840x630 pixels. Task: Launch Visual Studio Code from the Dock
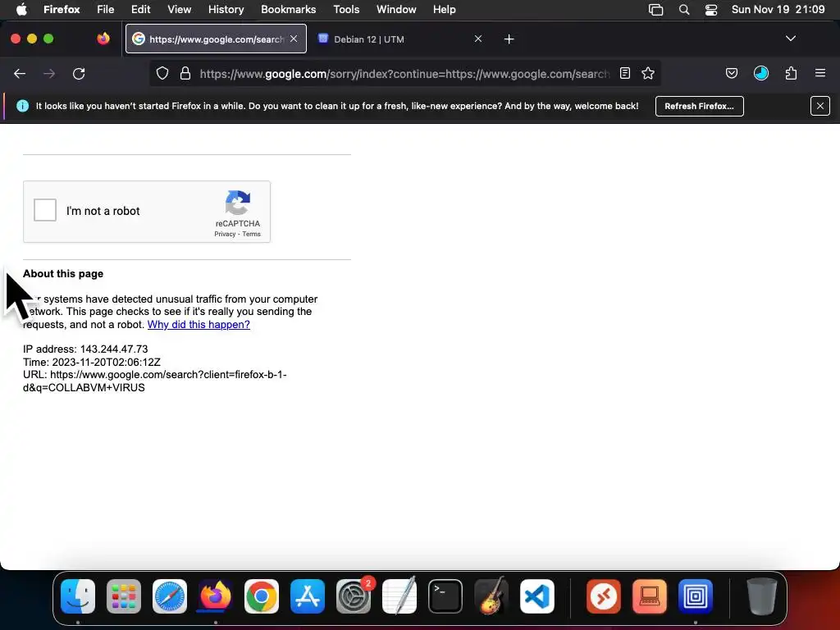(x=537, y=596)
